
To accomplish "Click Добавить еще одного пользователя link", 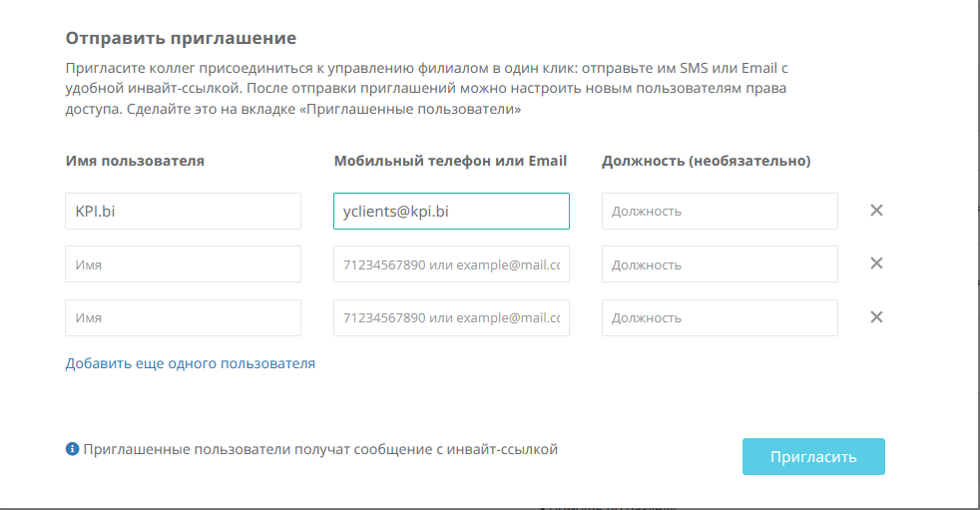I will pos(190,364).
